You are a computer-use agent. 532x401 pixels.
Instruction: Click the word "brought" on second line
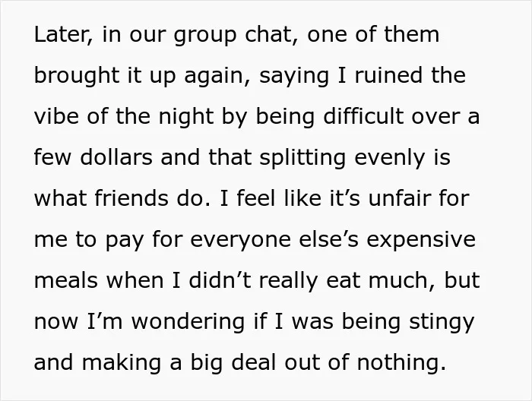[77, 76]
